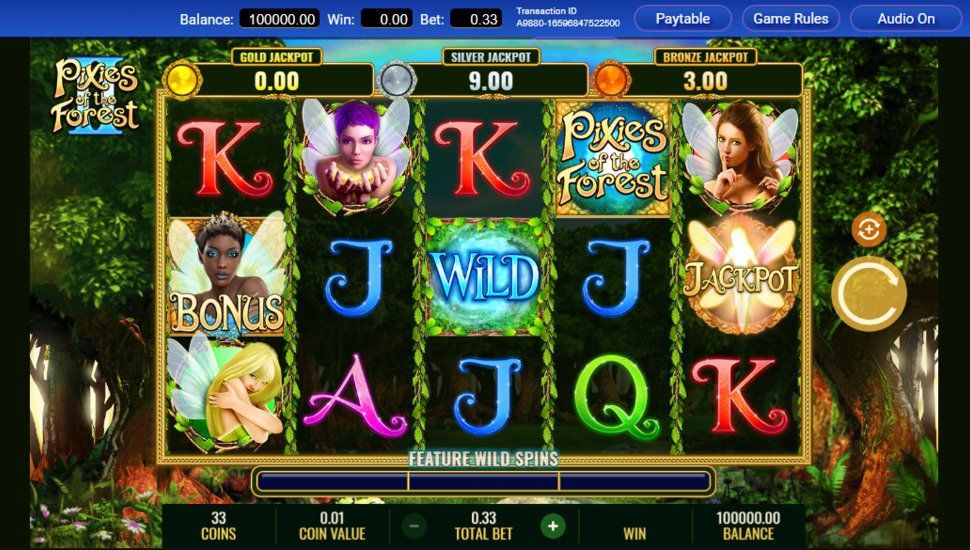The width and height of the screenshot is (970, 550).
Task: Click the 33 Coins display
Action: click(218, 526)
